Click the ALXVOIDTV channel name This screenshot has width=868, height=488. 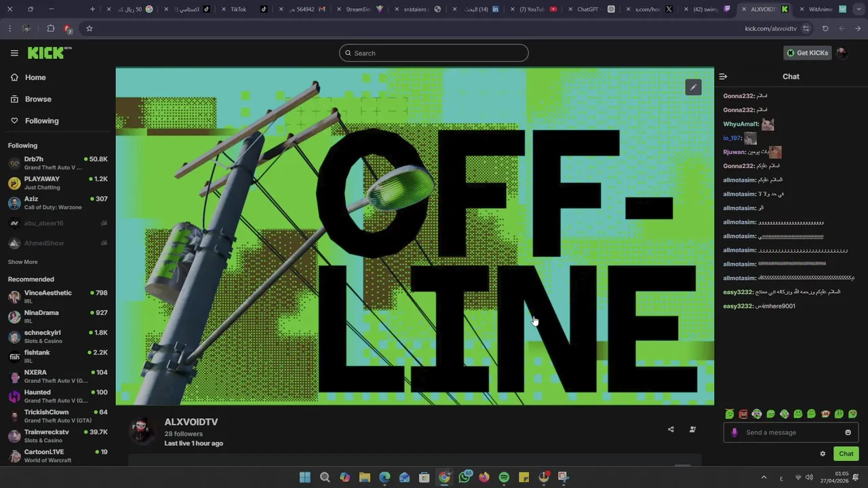[191, 422]
